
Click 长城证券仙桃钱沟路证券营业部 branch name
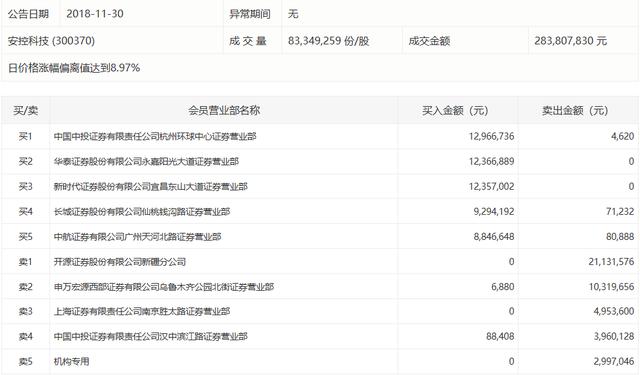pyautogui.click(x=142, y=212)
